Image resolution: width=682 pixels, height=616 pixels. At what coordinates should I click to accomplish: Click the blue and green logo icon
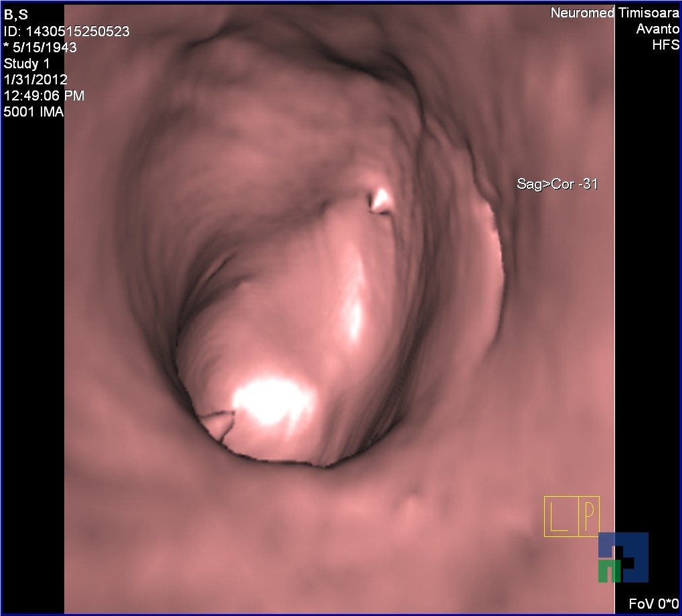pyautogui.click(x=623, y=557)
